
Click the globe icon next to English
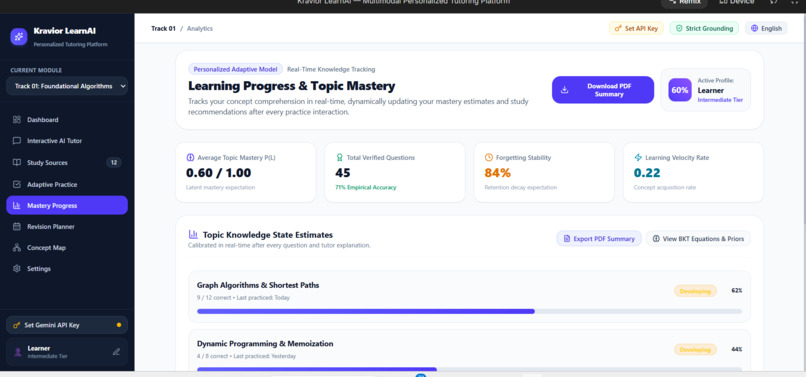coord(754,28)
